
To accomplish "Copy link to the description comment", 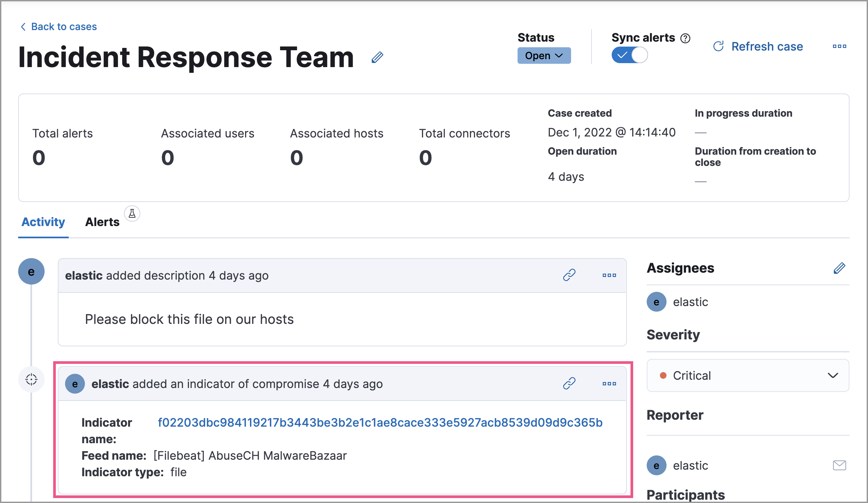I will point(569,275).
